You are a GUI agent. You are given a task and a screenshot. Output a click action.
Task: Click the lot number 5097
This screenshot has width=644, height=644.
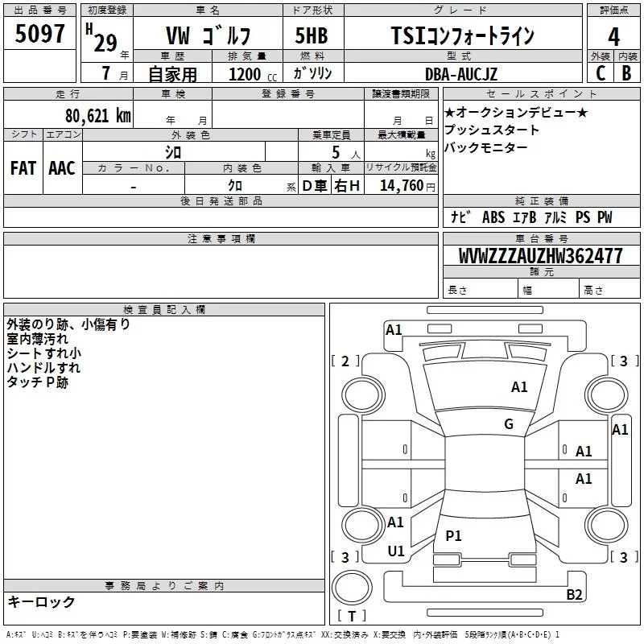coord(39,35)
